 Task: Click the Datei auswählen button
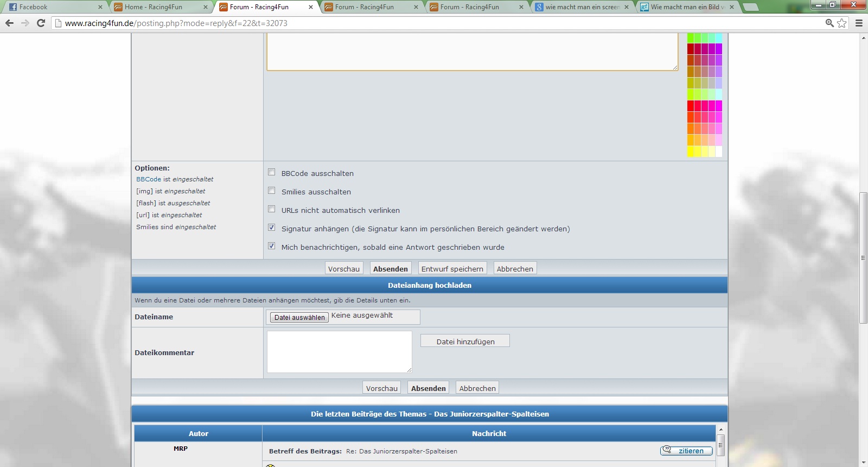299,318
